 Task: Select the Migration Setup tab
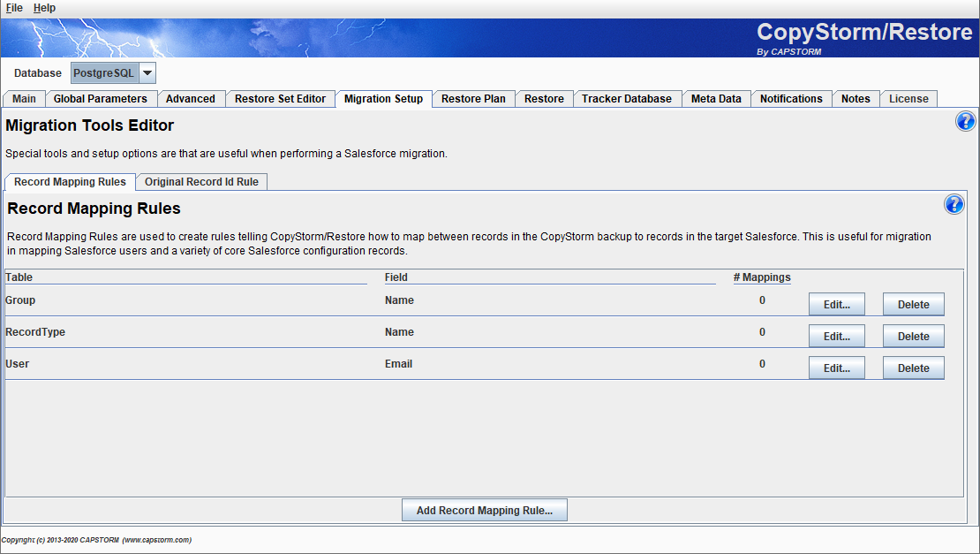(384, 99)
